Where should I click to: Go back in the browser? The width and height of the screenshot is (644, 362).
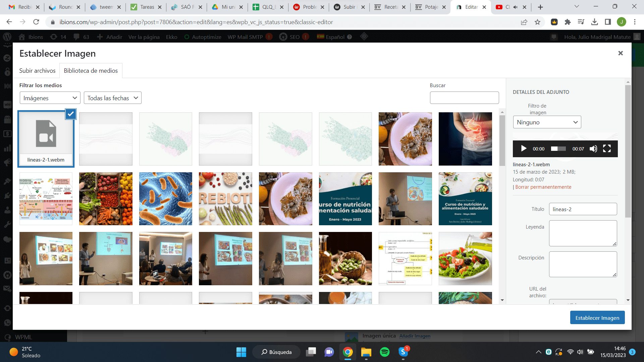pyautogui.click(x=9, y=22)
